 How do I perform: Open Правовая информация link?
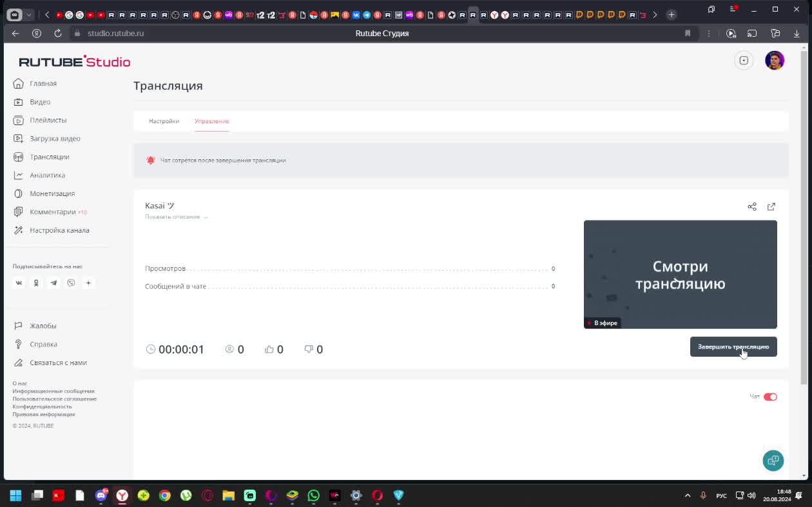44,414
